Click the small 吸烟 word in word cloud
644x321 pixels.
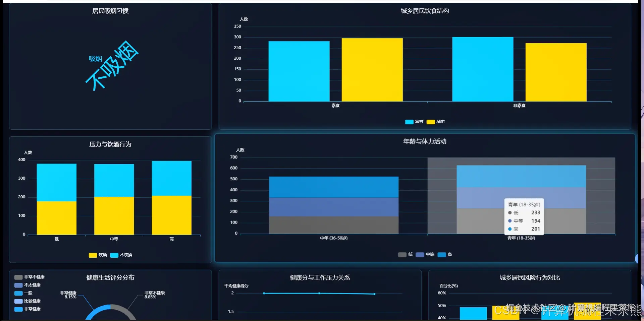tap(95, 59)
